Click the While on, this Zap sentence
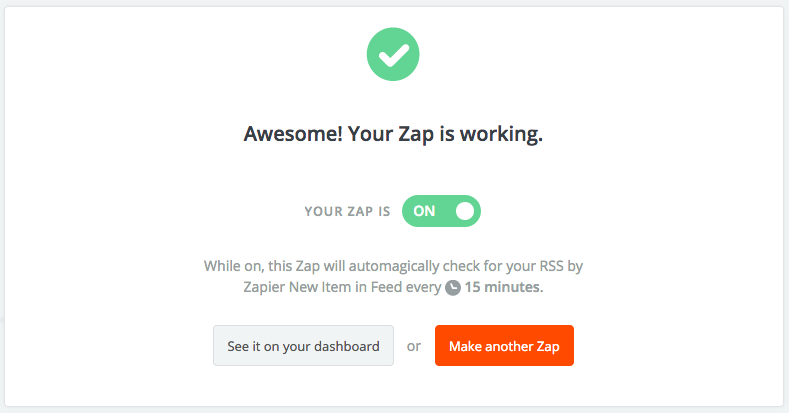This screenshot has width=789, height=413. click(393, 276)
